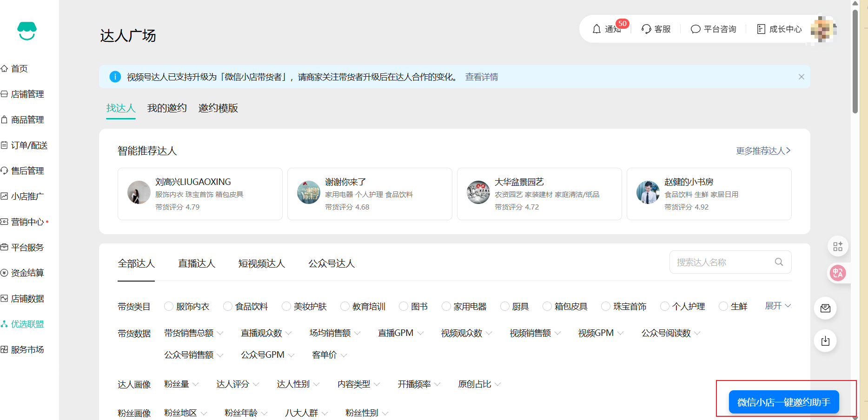The width and height of the screenshot is (868, 420).
Task: Switch to 邀约模版 tab
Action: point(218,108)
